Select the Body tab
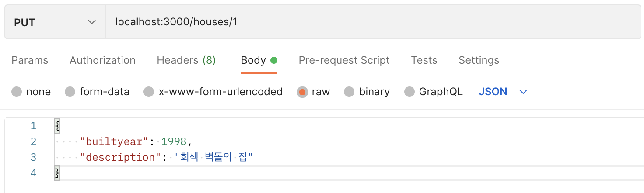The width and height of the screenshot is (644, 193). tap(253, 60)
